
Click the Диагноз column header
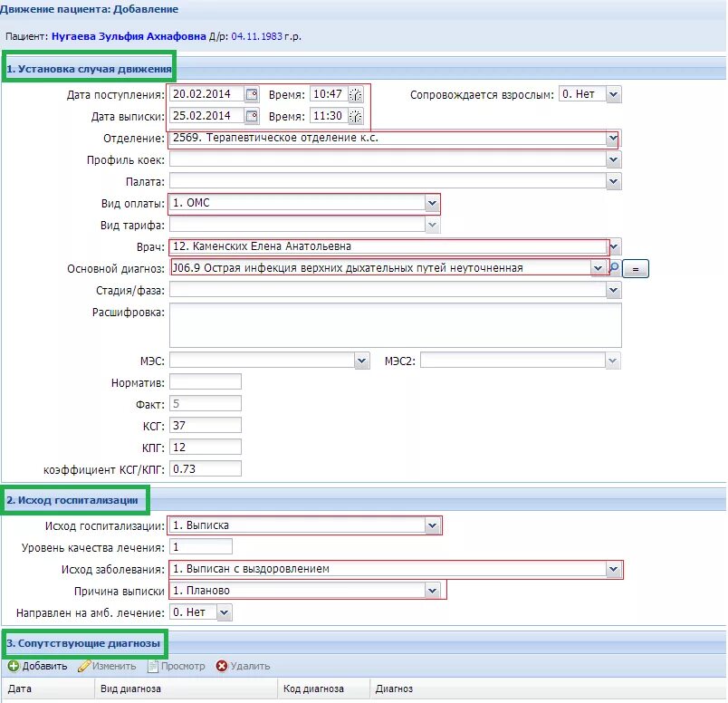(x=548, y=689)
